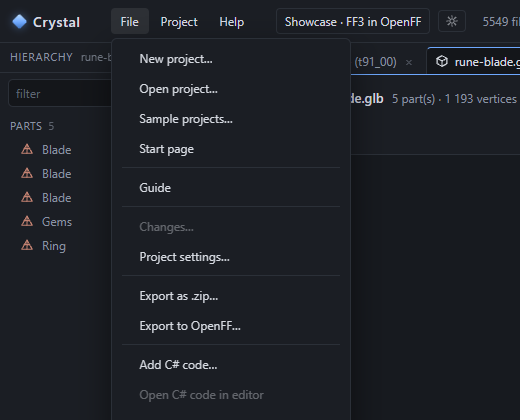The width and height of the screenshot is (520, 420).
Task: Select the Gems part in hierarchy
Action: (x=57, y=222)
